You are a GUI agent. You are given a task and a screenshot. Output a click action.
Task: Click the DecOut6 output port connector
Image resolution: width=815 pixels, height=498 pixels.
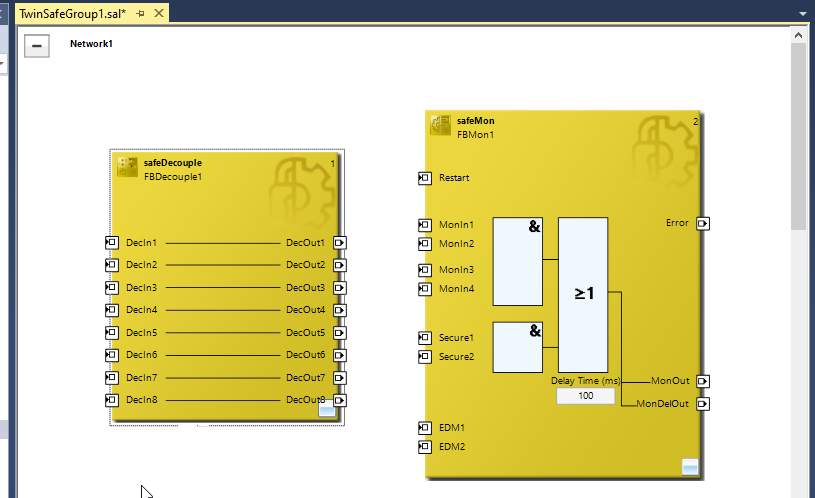pyautogui.click(x=339, y=355)
